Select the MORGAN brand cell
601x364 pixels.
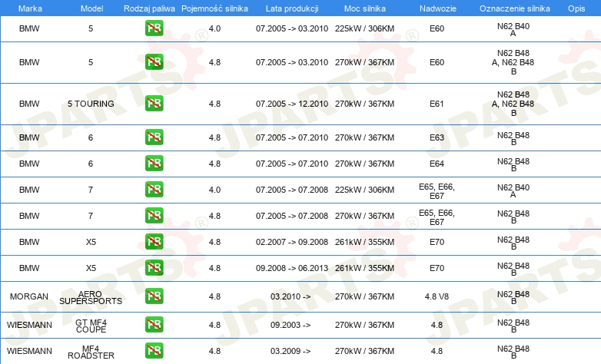tap(29, 296)
